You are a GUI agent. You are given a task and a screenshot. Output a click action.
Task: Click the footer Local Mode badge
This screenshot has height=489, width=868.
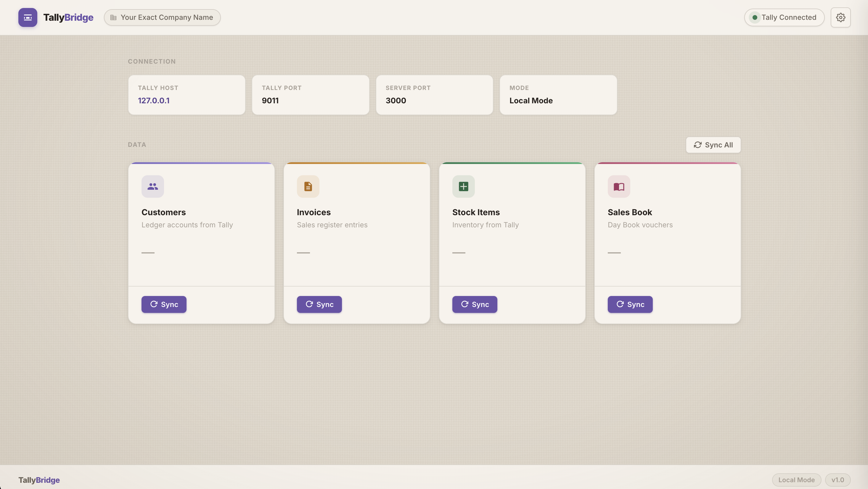click(796, 480)
